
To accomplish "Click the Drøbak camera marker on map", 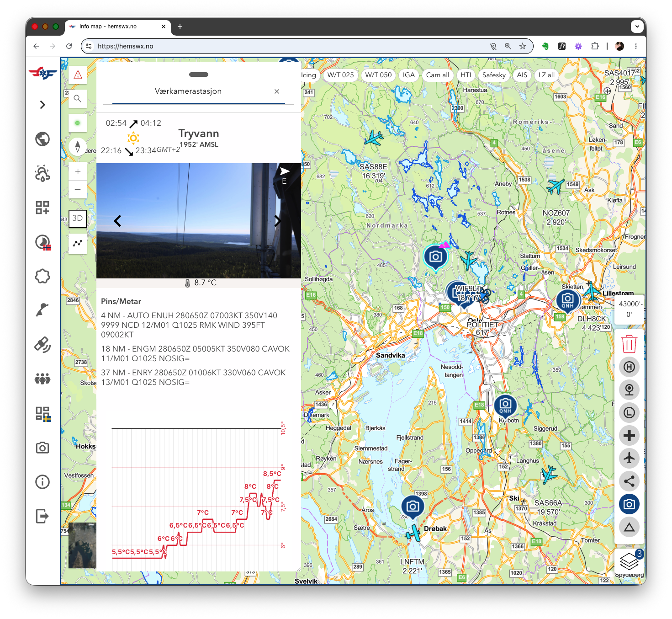I will (x=413, y=507).
